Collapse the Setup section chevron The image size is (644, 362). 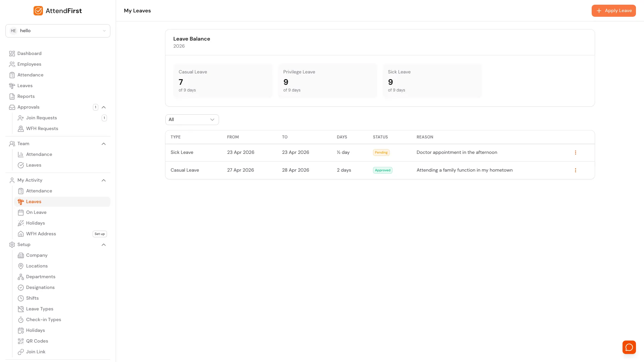tap(104, 245)
